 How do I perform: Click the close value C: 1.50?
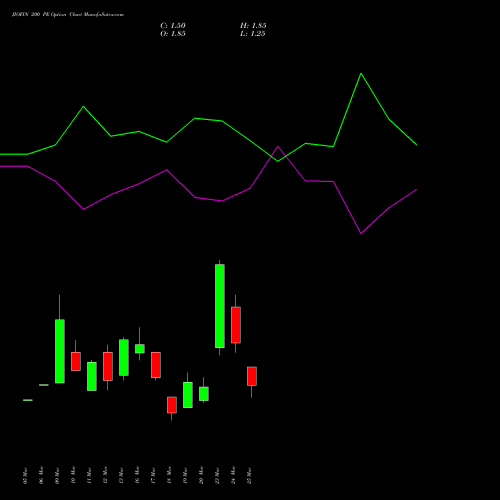click(173, 26)
